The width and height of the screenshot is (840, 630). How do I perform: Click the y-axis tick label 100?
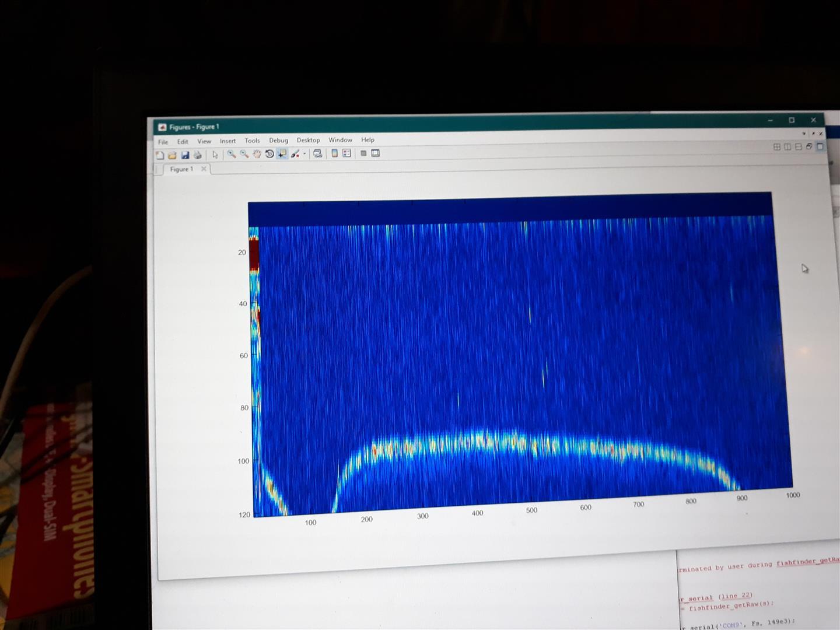tap(243, 461)
